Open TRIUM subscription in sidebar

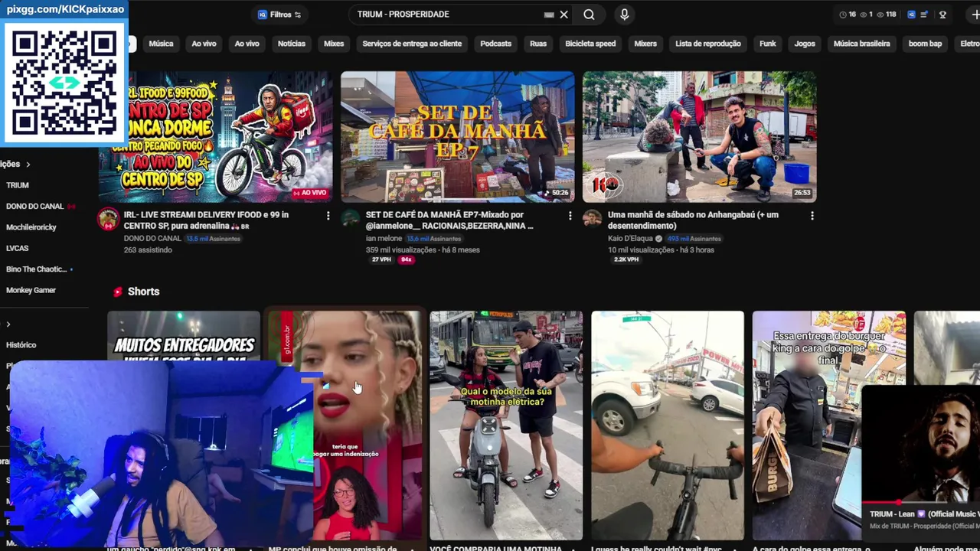coord(18,185)
